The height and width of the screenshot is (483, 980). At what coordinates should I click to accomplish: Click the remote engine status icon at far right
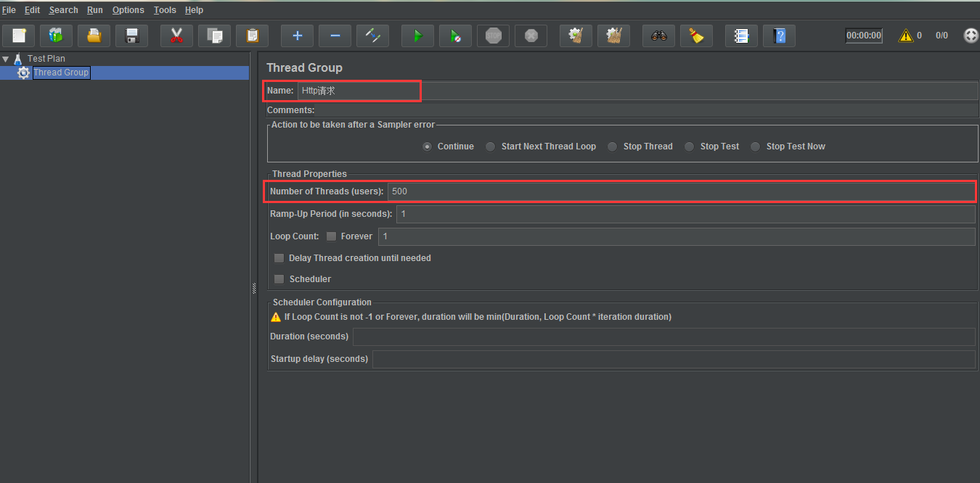[971, 36]
